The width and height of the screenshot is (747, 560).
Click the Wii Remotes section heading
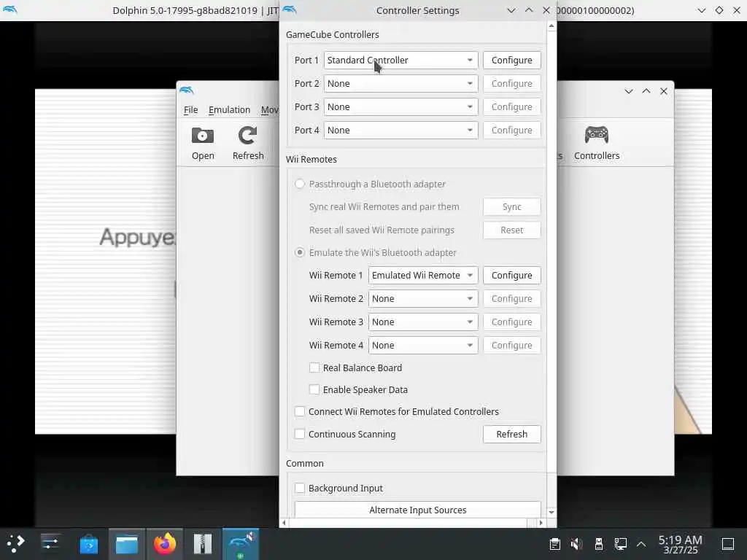[311, 160]
